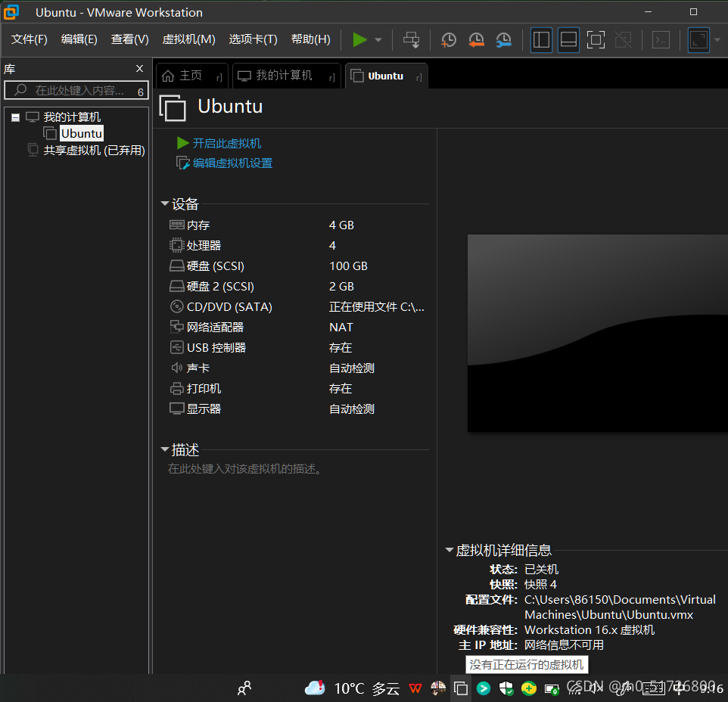Revert to snapshot using the orange arrow icon
The image size is (728, 702).
[476, 40]
